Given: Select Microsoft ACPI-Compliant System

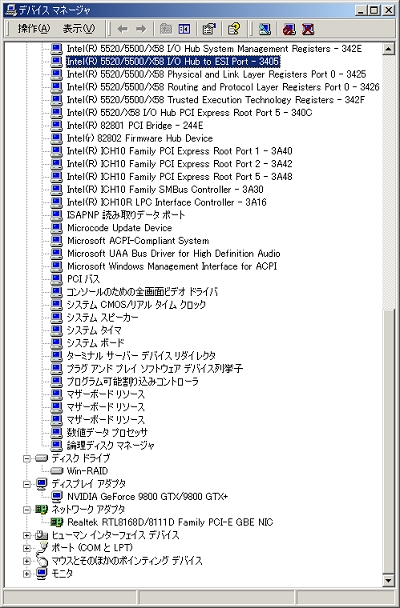Looking at the screenshot, I should pos(138,240).
